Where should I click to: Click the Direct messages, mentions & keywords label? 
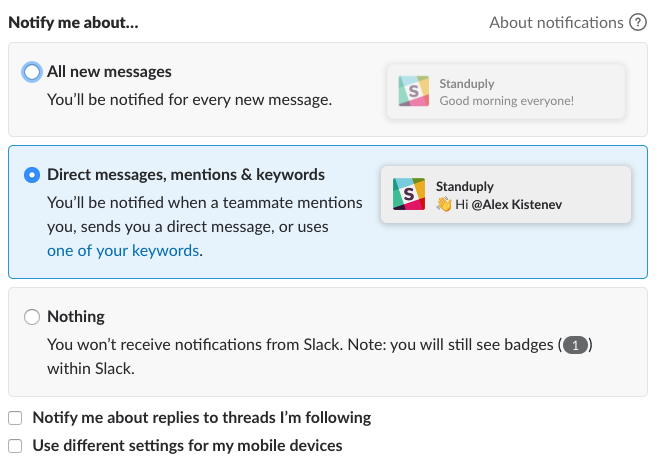(x=186, y=175)
